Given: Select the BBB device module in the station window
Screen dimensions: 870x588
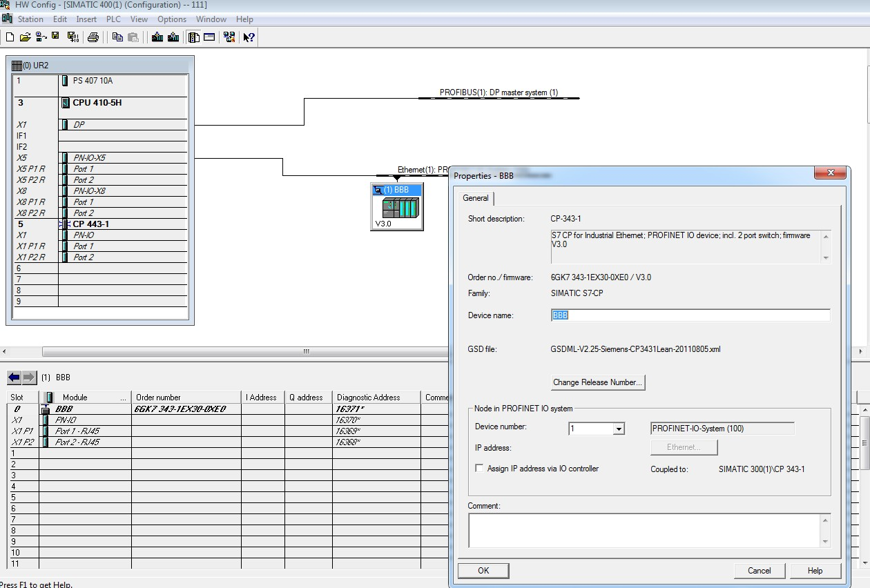Looking at the screenshot, I should point(396,206).
